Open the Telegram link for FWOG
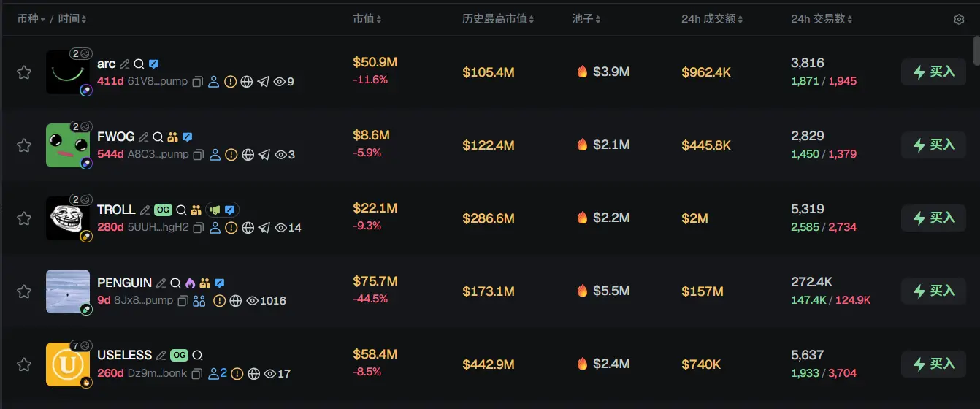The image size is (980, 409). point(264,155)
